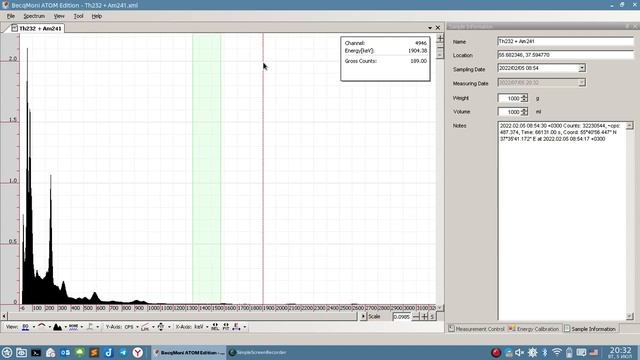This screenshot has height=360, width=640.
Task: Open the Sublime Text taskbar icon
Action: coord(94,353)
